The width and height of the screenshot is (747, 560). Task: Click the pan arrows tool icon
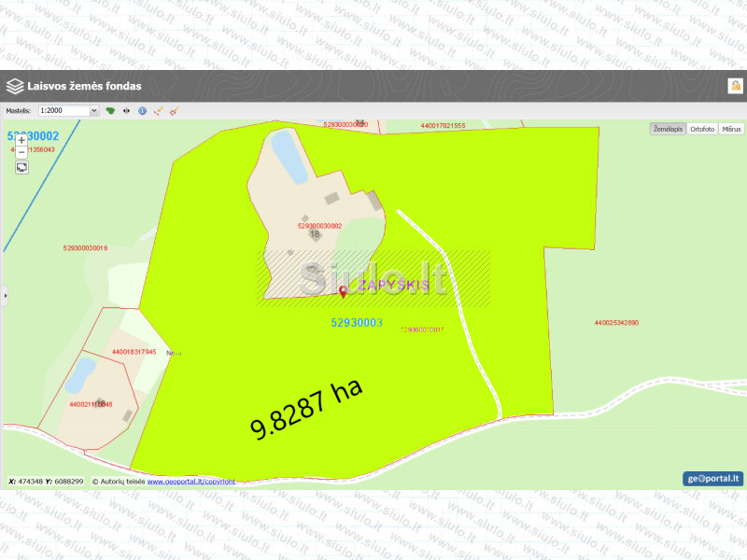126,110
